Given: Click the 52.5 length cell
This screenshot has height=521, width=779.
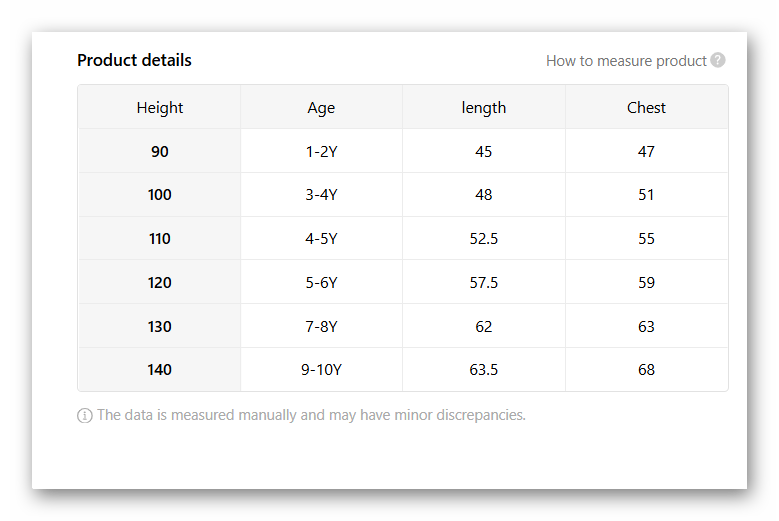Looking at the screenshot, I should pos(484,239).
